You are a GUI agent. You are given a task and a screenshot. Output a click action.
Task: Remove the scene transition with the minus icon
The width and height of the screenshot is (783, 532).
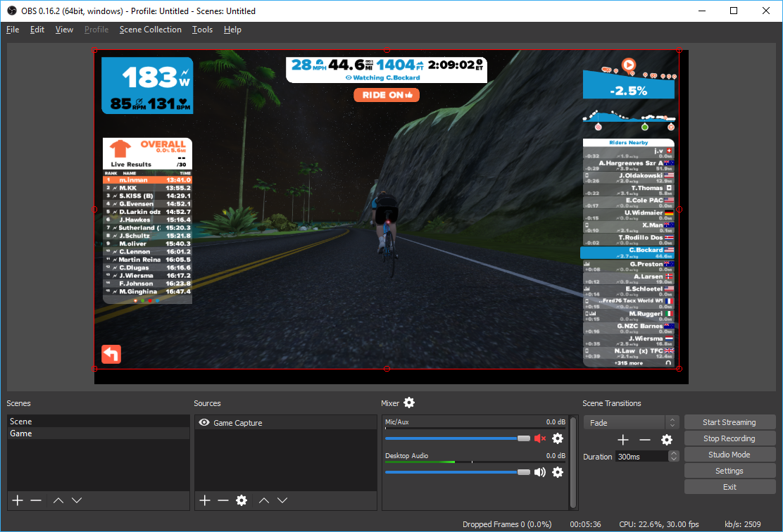coord(645,440)
